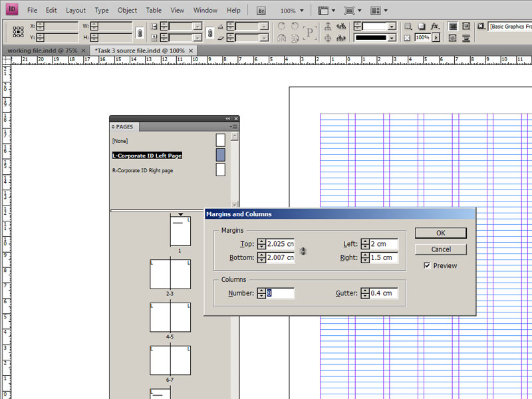
Task: Switch to Task 3 source file.indd tab
Action: click(140, 51)
